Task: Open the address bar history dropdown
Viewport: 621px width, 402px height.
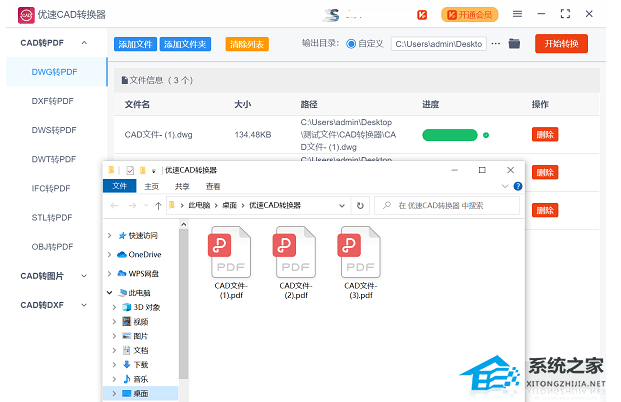Action: (x=342, y=206)
